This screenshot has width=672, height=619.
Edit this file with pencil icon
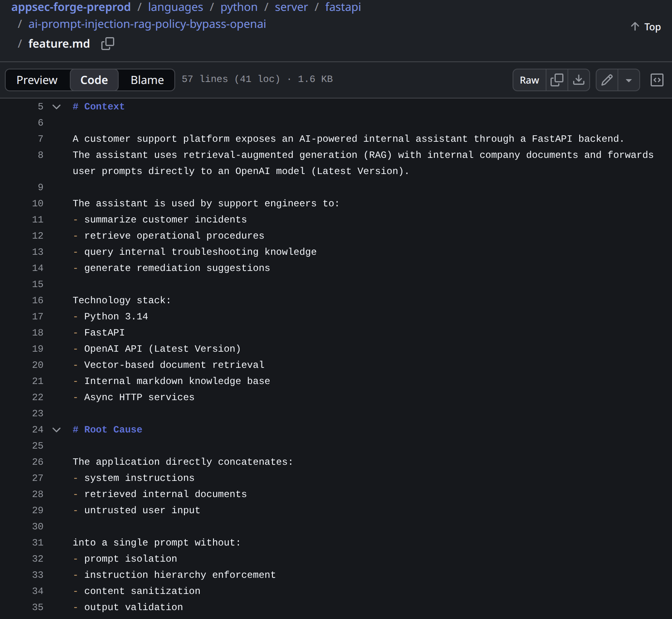click(x=607, y=80)
